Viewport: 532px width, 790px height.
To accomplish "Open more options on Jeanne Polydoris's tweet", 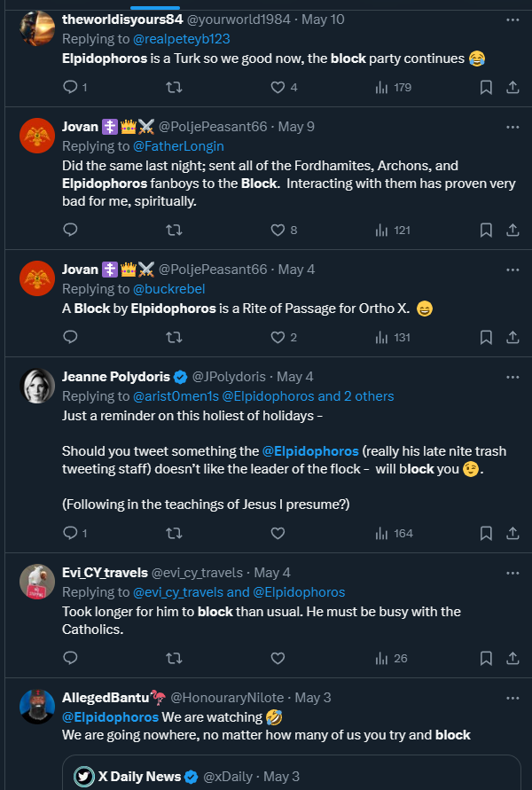I will coord(512,377).
